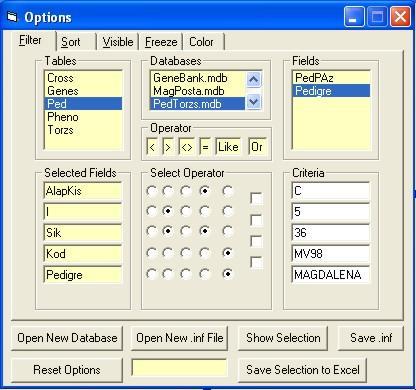Screen dimensions: 416x390
Task: Select Pedigre in the Fields list
Action: pos(331,91)
